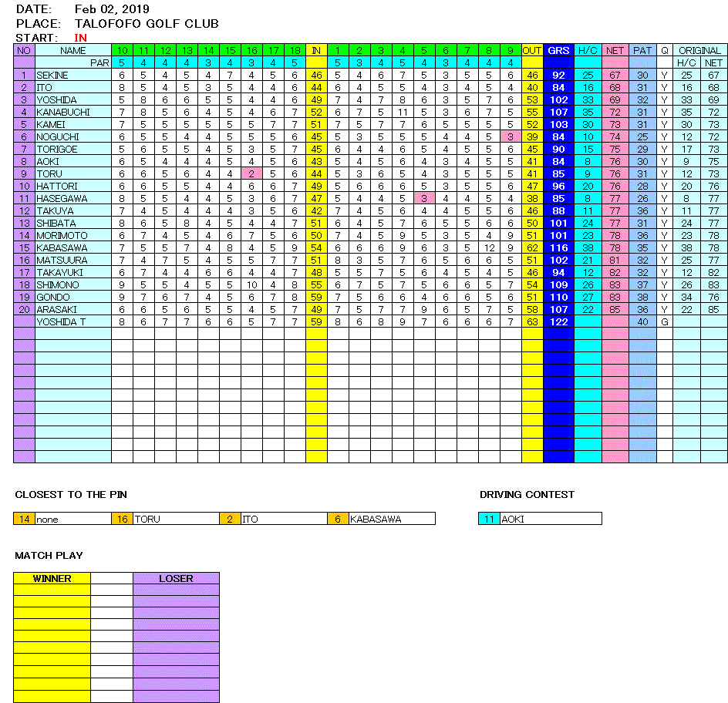Click KABASAWA's gross score of 116
Screen dimensions: 728x703
tap(558, 247)
